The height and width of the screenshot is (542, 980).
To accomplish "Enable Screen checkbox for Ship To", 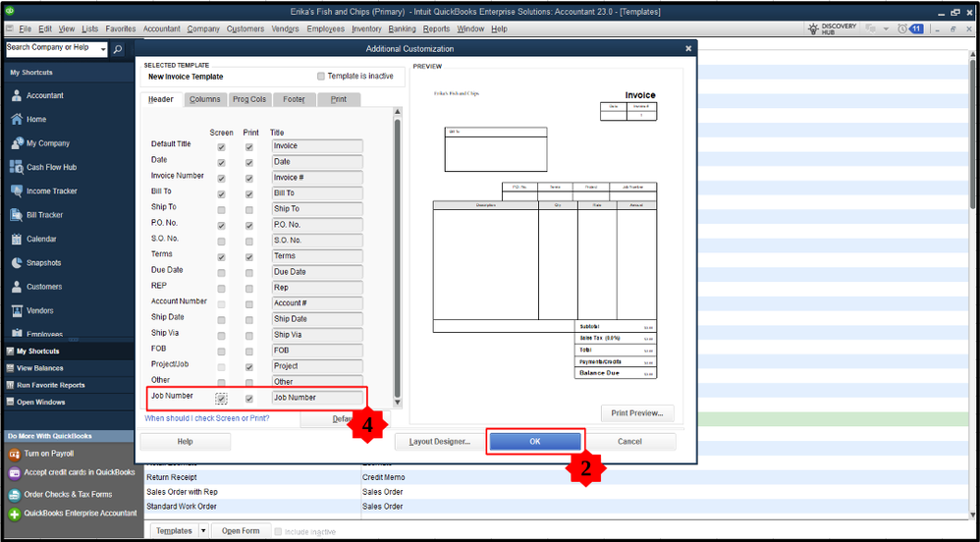I will pyautogui.click(x=221, y=210).
